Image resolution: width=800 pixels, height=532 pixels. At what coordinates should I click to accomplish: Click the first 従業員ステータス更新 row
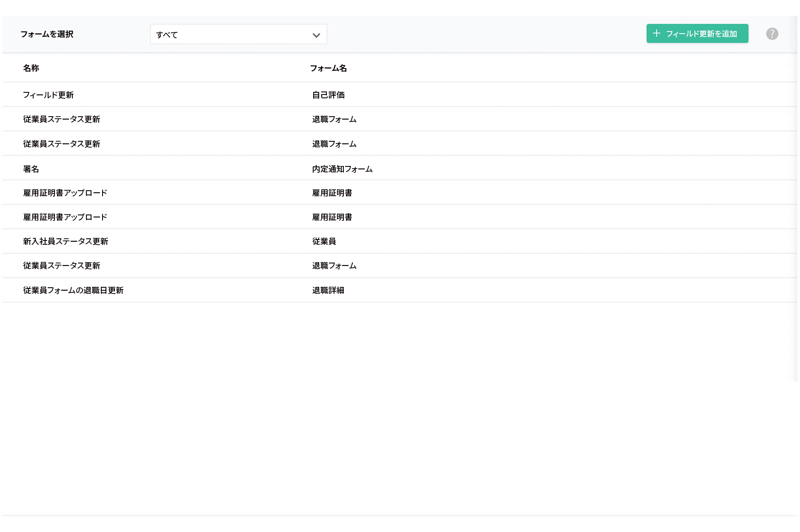(x=62, y=119)
